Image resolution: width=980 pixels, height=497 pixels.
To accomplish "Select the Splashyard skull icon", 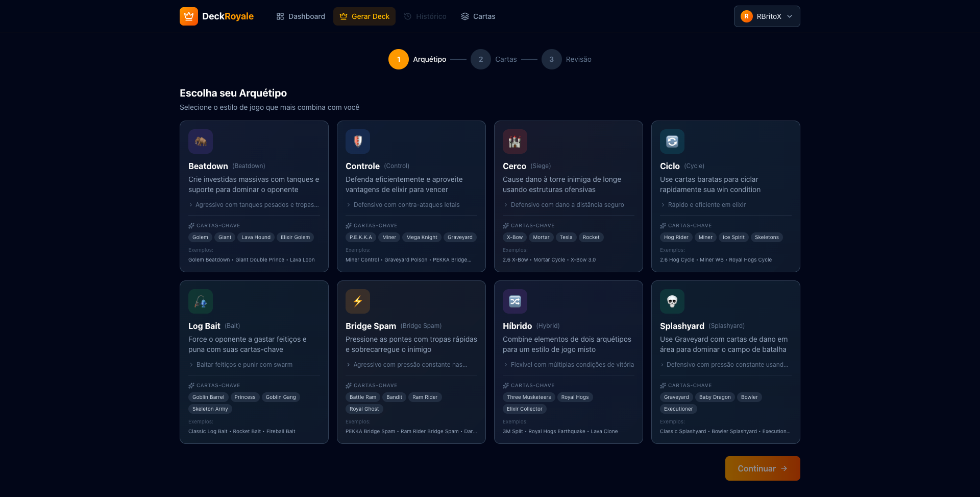I will pyautogui.click(x=672, y=301).
